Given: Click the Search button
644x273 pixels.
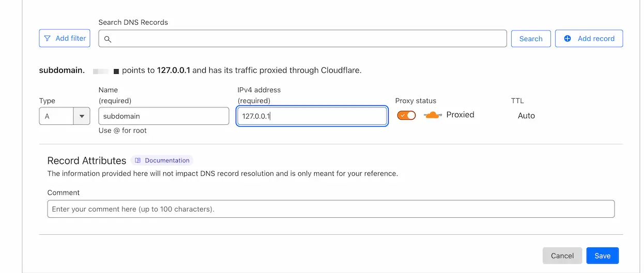Looking at the screenshot, I should pos(531,39).
